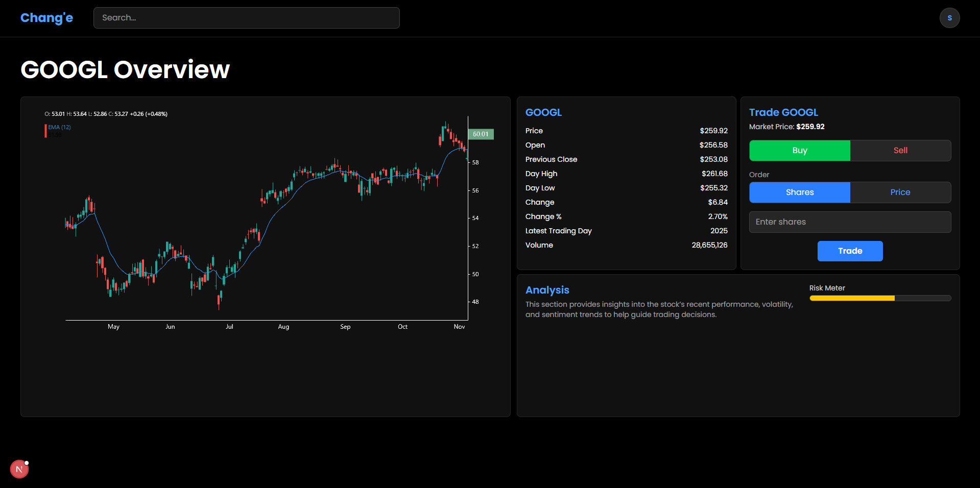Image resolution: width=980 pixels, height=488 pixels.
Task: Open the user avatar icon labeled S
Action: click(949, 18)
